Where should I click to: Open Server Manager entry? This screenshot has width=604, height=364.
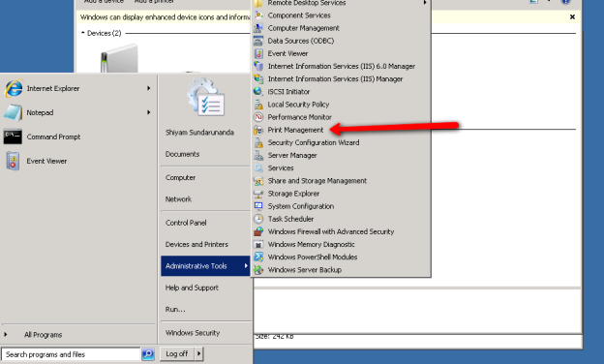(292, 155)
